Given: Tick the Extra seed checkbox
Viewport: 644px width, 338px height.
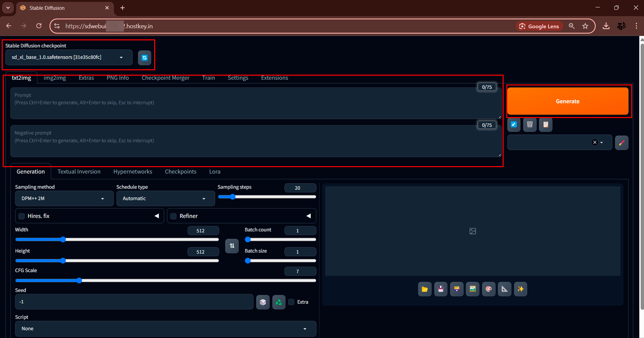Looking at the screenshot, I should pos(292,302).
